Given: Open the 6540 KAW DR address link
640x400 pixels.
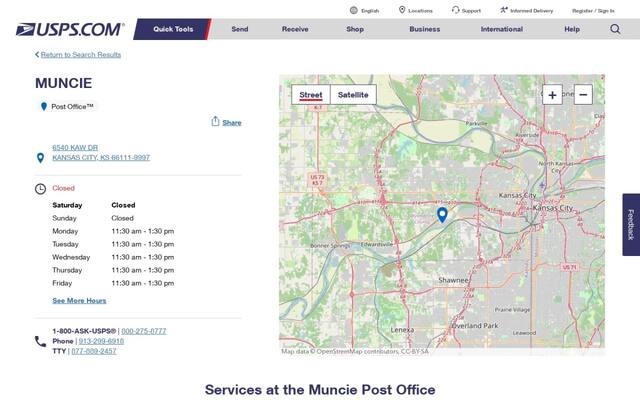Looking at the screenshot, I should click(75, 147).
